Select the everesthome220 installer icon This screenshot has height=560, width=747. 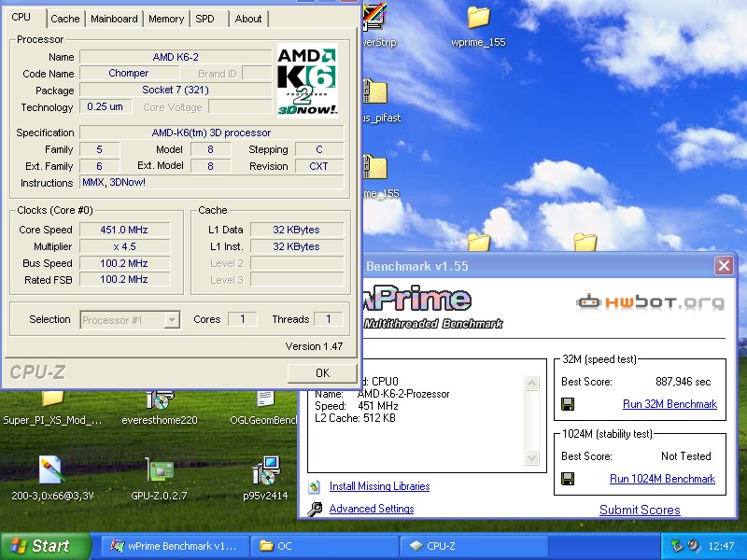click(x=159, y=409)
